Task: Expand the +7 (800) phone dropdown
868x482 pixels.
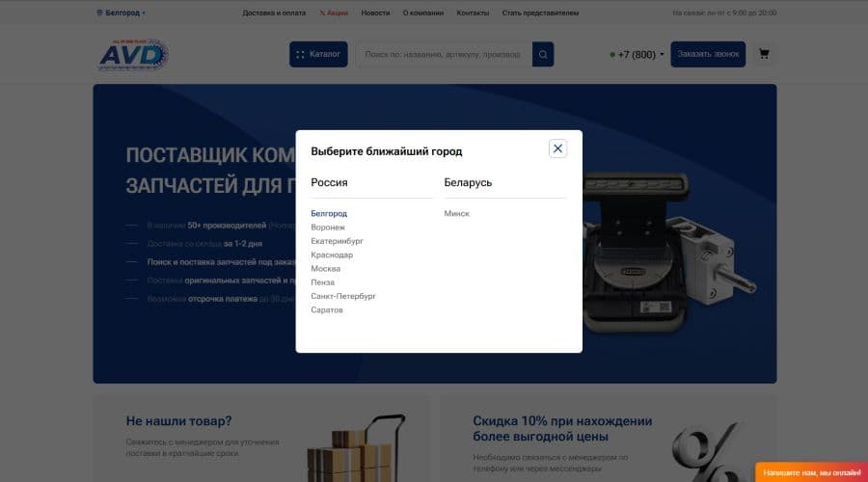Action: click(x=638, y=55)
